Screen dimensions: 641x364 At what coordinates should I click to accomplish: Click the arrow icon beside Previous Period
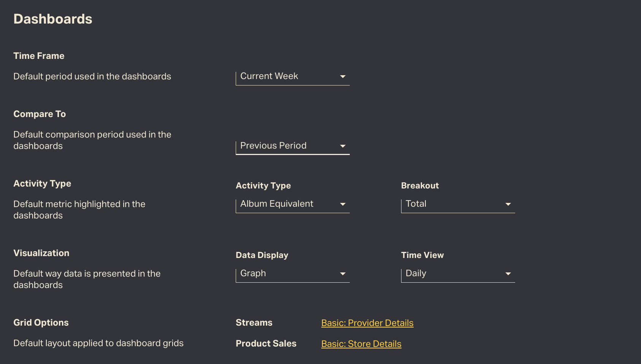pyautogui.click(x=343, y=146)
